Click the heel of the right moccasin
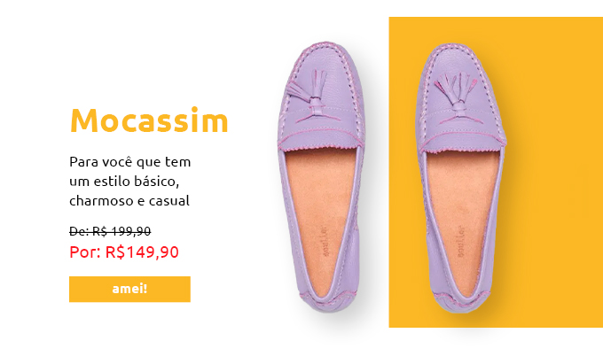 pyautogui.click(x=459, y=303)
